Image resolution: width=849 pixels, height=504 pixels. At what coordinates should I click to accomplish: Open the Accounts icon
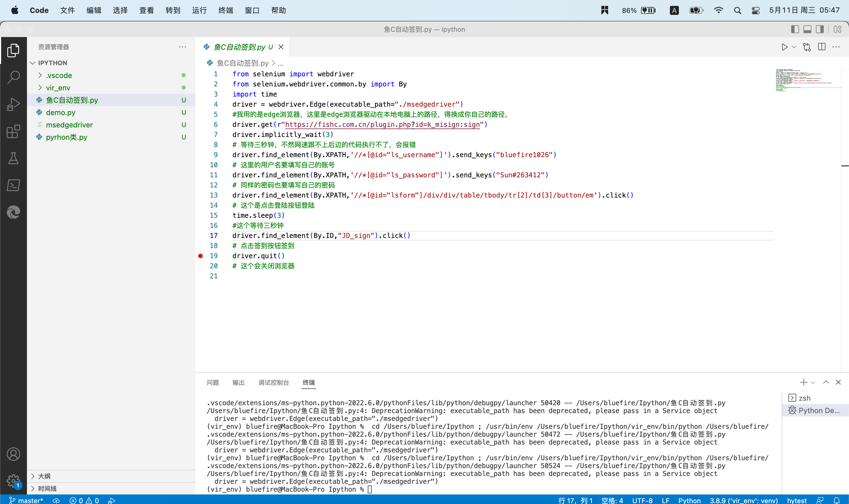[x=13, y=454]
